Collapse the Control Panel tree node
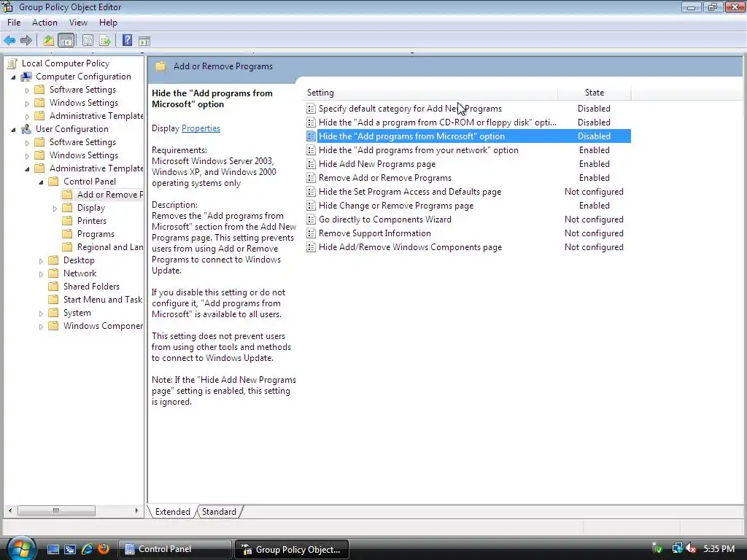Screen dimensions: 747x560 tap(41, 182)
